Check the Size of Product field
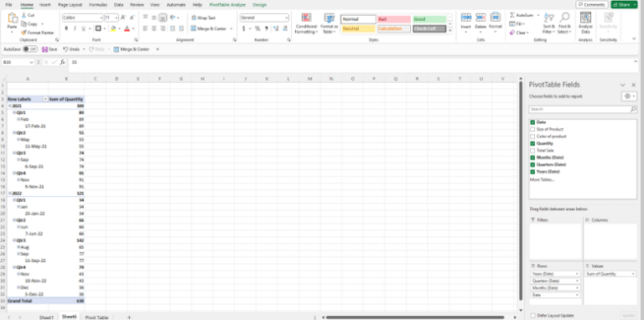Image resolution: width=644 pixels, height=320 pixels. (x=532, y=129)
